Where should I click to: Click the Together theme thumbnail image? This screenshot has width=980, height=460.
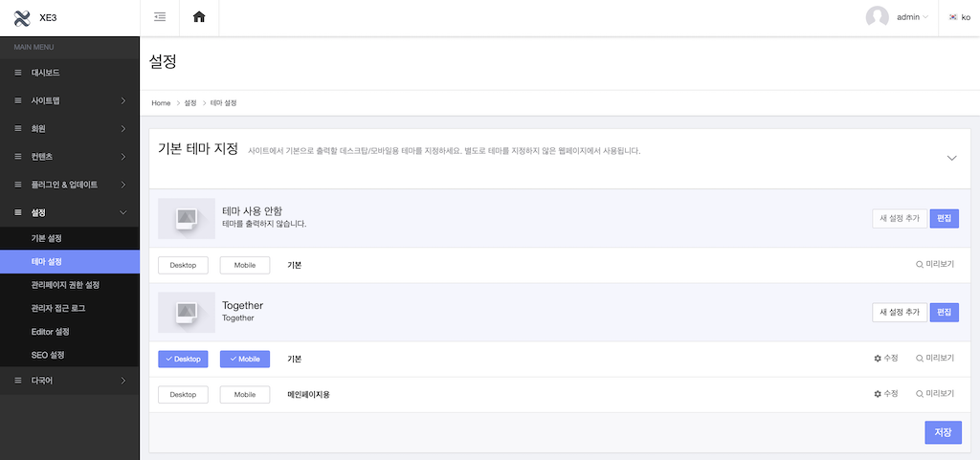pyautogui.click(x=187, y=312)
